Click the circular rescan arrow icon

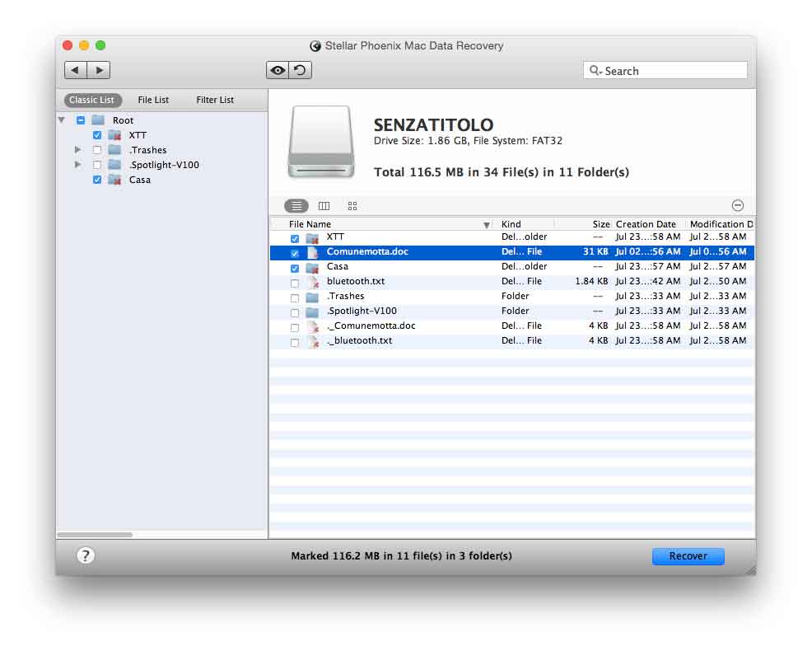click(301, 70)
